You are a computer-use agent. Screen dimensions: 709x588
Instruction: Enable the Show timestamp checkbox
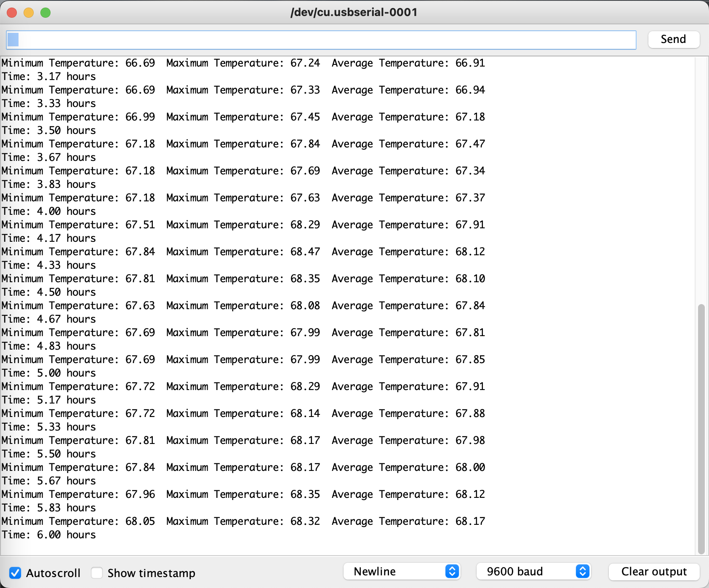[x=97, y=573]
